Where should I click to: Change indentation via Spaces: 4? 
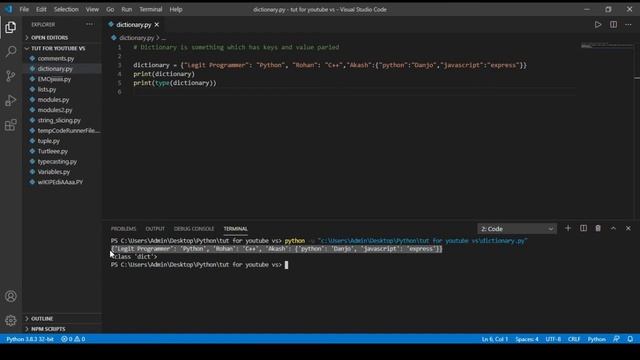(x=527, y=339)
